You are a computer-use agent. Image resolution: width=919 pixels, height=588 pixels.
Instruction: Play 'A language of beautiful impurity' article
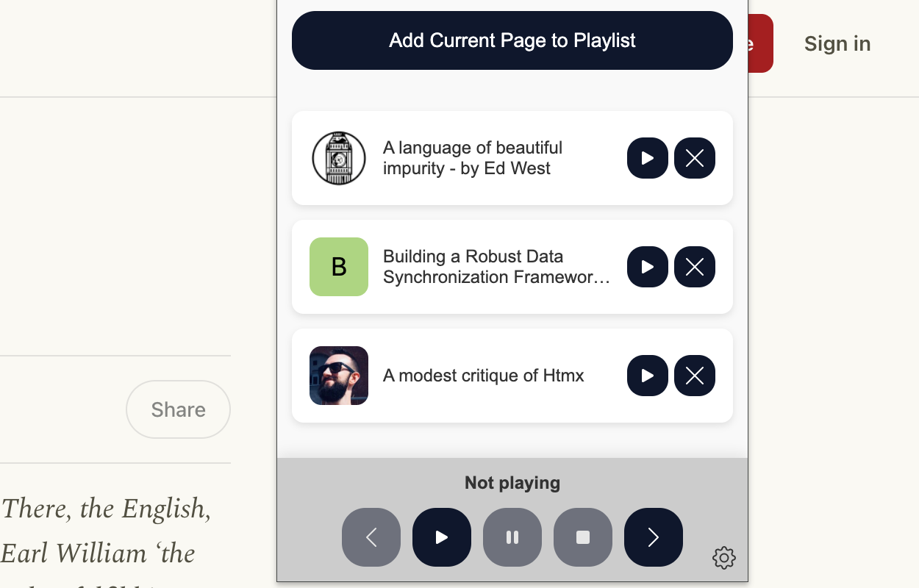[648, 157]
